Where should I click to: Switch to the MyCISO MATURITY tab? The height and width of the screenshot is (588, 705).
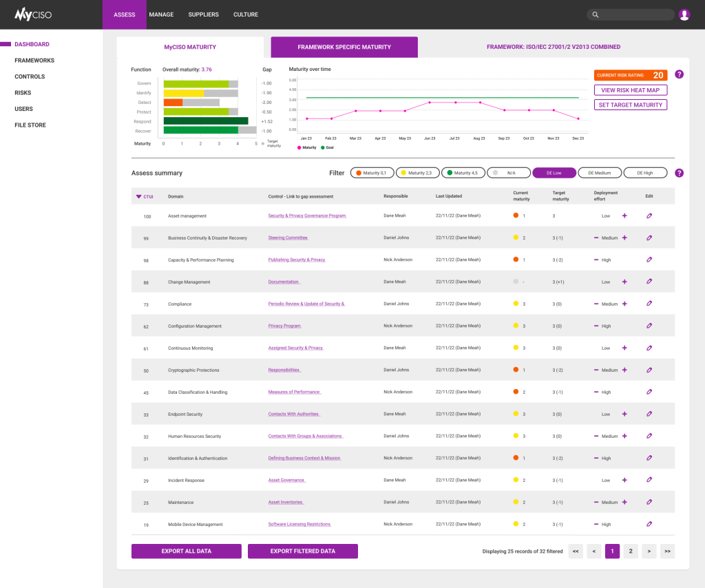click(189, 46)
